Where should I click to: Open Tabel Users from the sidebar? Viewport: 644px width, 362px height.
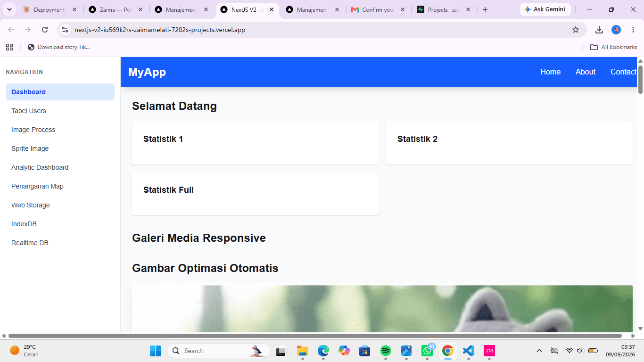point(60,111)
